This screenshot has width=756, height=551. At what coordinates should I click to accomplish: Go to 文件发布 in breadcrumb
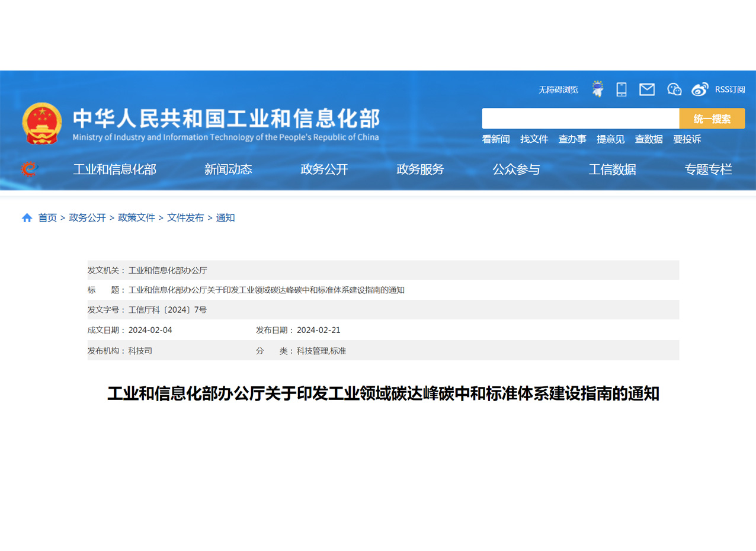(x=185, y=218)
